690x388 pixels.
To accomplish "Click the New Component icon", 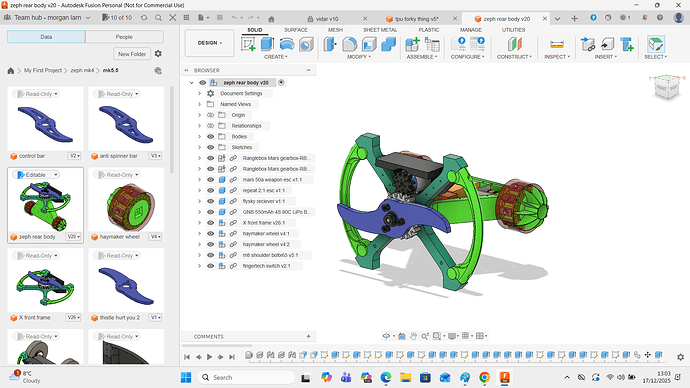I will pyautogui.click(x=412, y=44).
